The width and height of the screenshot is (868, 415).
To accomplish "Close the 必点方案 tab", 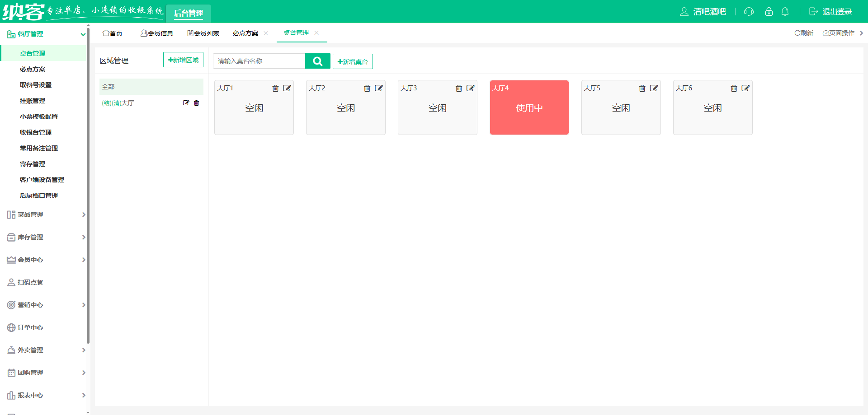I will click(x=266, y=33).
